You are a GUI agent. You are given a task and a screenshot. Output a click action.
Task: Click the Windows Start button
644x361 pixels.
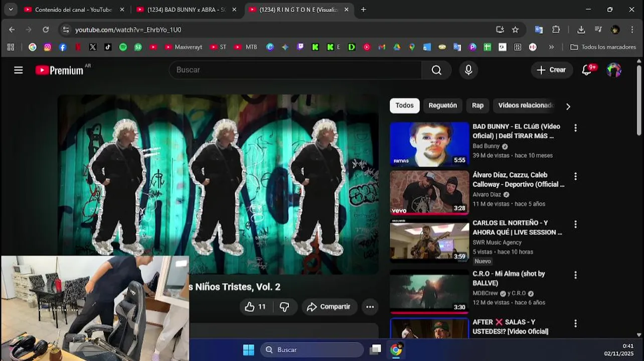(x=249, y=350)
